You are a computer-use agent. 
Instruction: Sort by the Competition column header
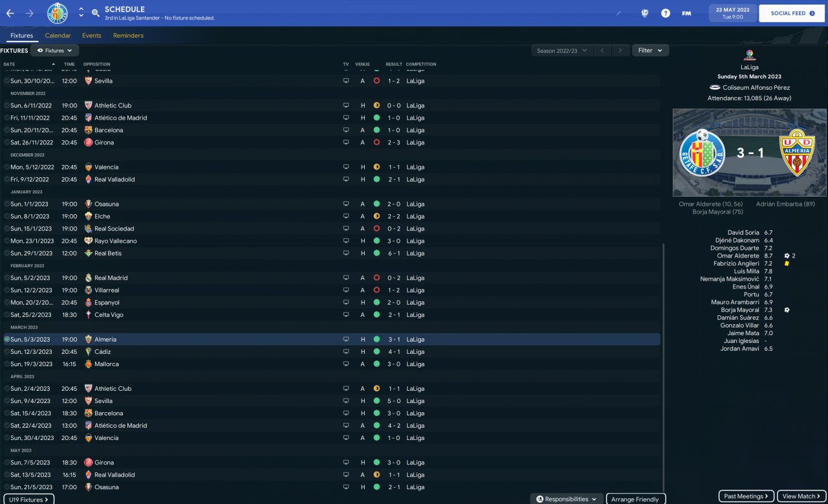421,64
